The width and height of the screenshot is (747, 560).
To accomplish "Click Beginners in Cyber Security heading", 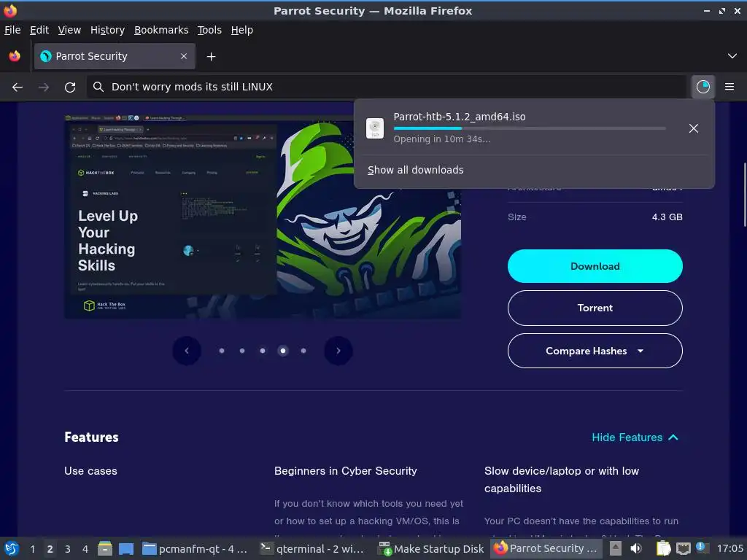I will pyautogui.click(x=345, y=471).
